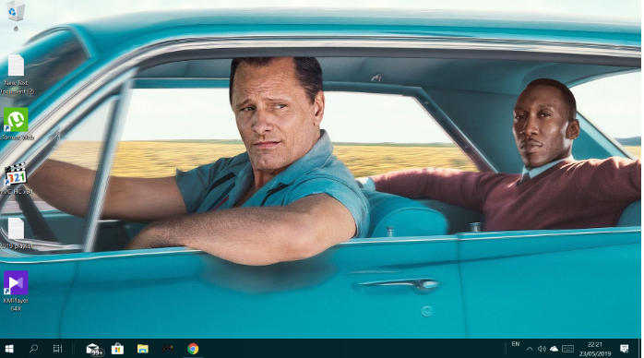Viewport: 644px width, 358px height.
Task: Open Action Center notifications icon
Action: 625,349
